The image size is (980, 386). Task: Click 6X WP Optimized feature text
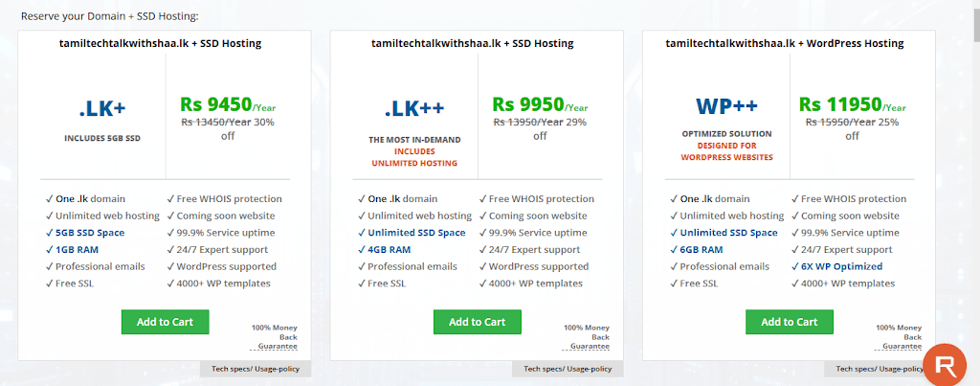pos(842,266)
